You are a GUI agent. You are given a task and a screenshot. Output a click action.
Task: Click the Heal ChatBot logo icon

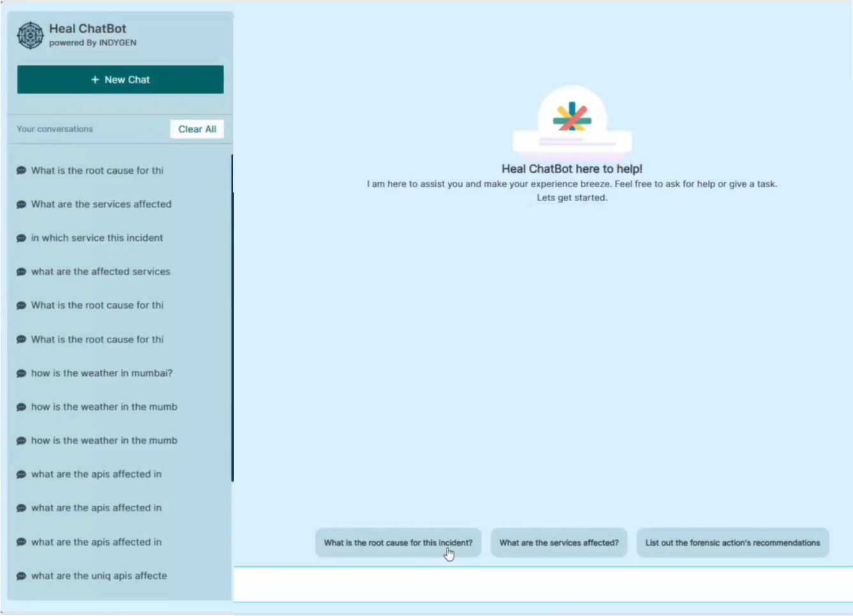point(30,35)
